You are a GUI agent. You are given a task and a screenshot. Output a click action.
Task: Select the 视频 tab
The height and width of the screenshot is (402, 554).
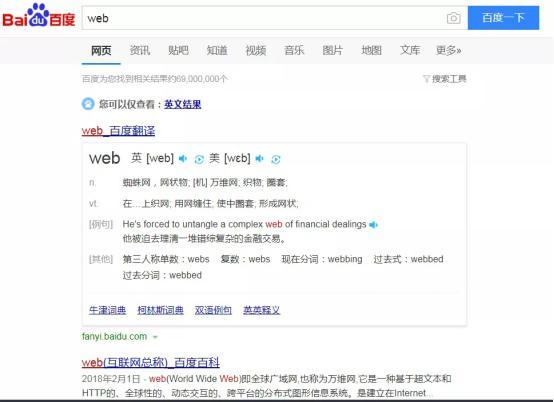click(255, 50)
